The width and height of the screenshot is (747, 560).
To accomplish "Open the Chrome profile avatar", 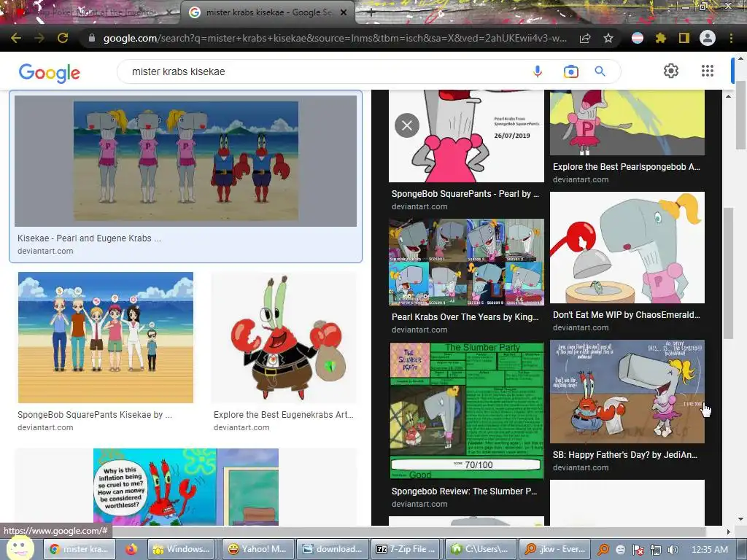I will 708,38.
